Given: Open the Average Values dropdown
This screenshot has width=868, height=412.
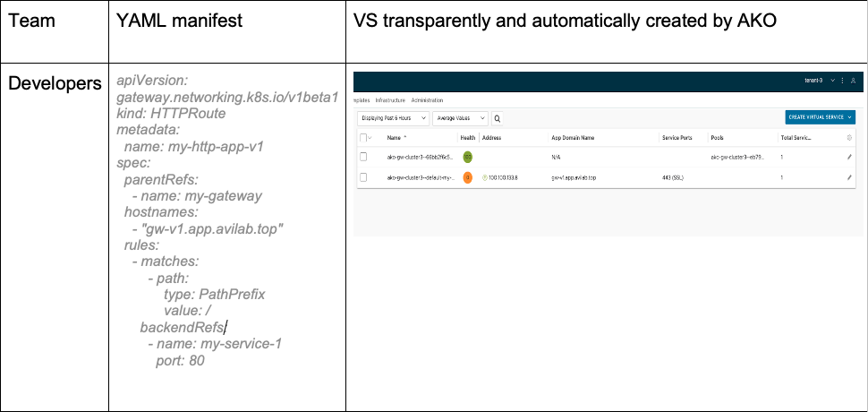Looking at the screenshot, I should (460, 117).
